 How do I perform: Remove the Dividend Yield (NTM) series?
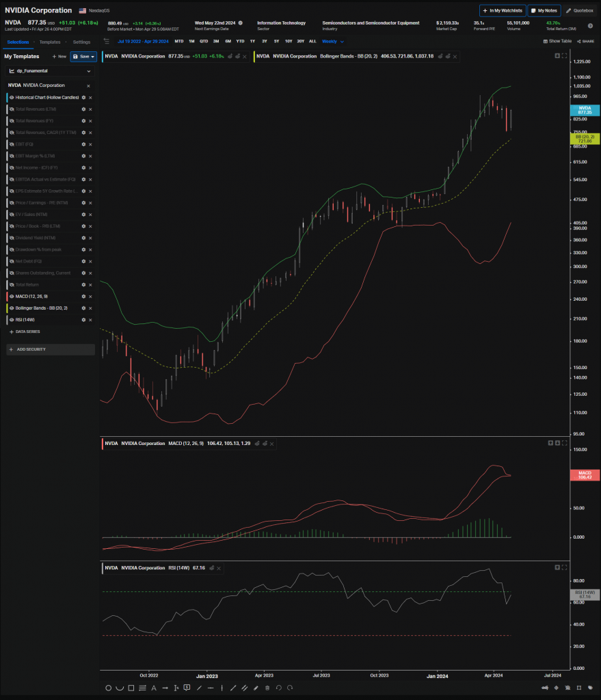pyautogui.click(x=90, y=238)
